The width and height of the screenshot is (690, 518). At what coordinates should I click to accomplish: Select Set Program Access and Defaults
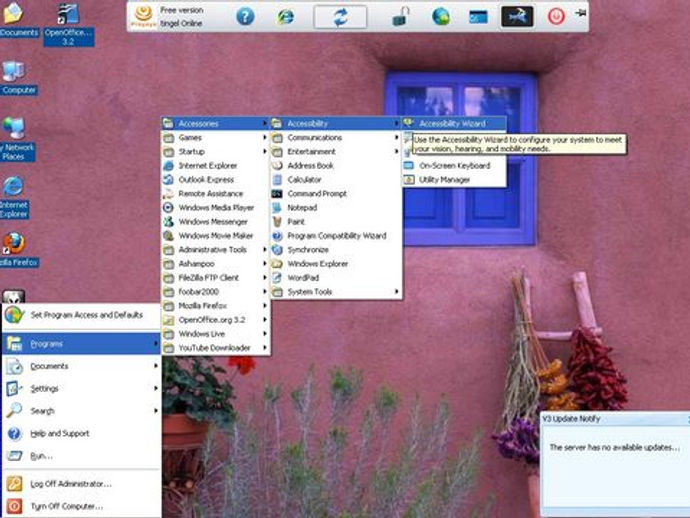[81, 315]
